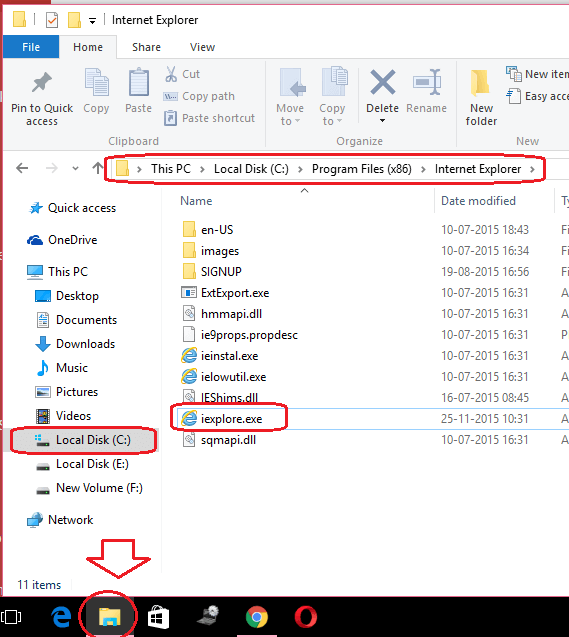Click the Pin to Quick access icon
The width and height of the screenshot is (569, 637).
[x=42, y=83]
